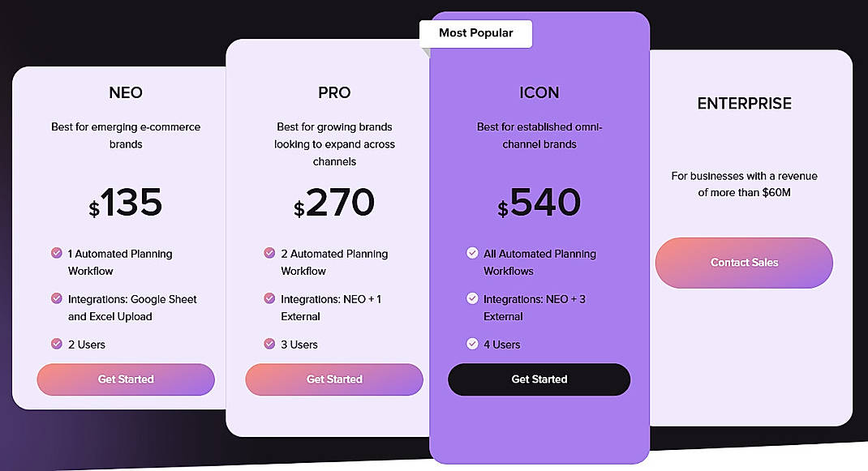
Task: Select the NEO plan header
Action: [x=126, y=92]
